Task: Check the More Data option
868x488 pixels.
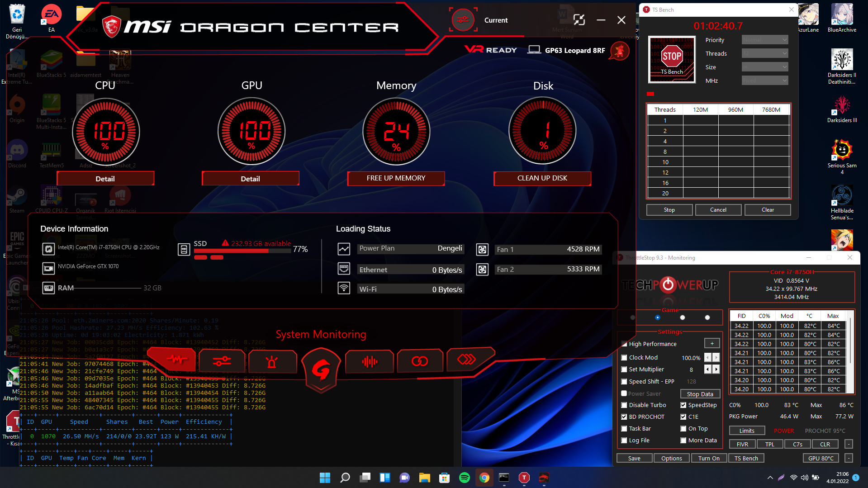Action: point(683,441)
